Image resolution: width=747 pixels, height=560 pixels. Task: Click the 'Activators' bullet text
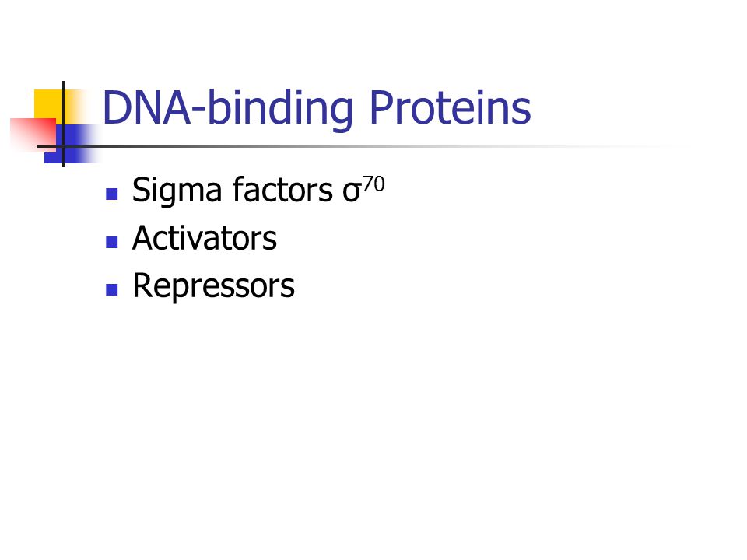(205, 238)
